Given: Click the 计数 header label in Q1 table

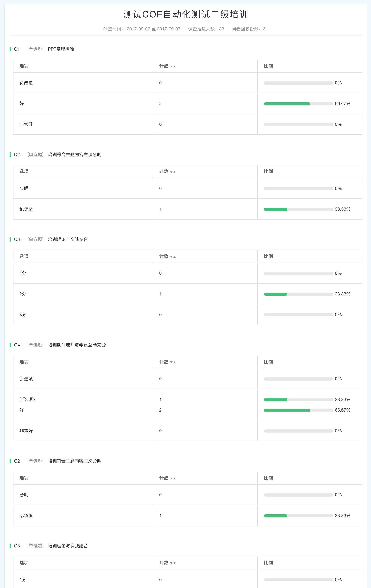Looking at the screenshot, I should (x=164, y=66).
